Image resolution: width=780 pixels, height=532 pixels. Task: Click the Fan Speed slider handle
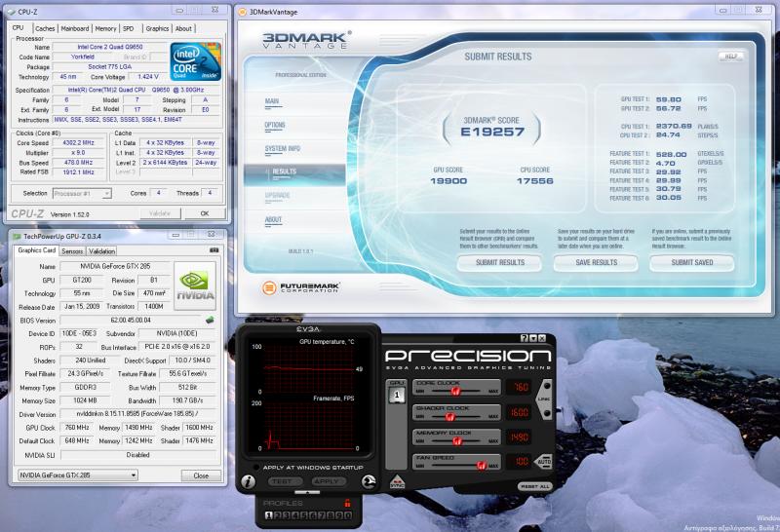(481, 466)
